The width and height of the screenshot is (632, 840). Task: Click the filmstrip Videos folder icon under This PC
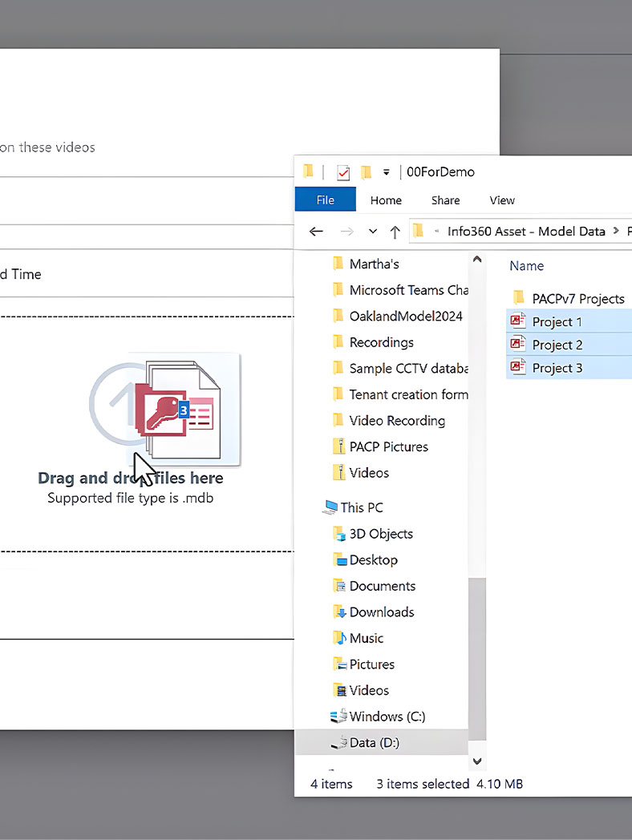tap(339, 690)
